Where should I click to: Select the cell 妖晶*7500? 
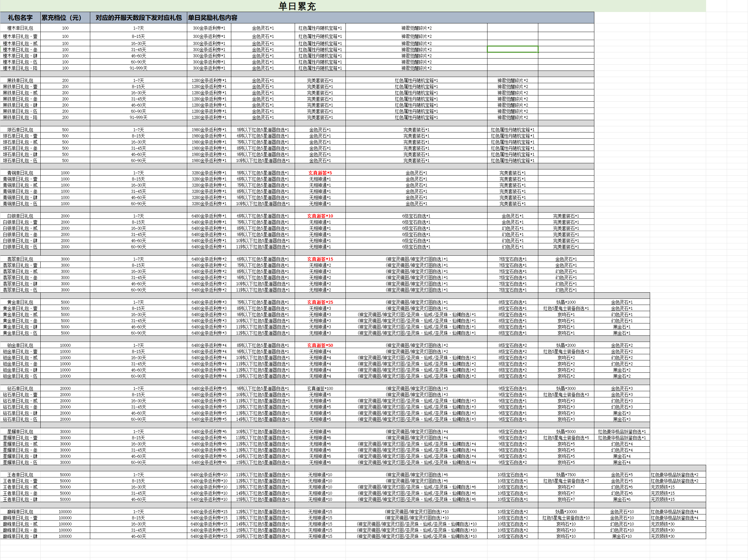tap(566, 474)
